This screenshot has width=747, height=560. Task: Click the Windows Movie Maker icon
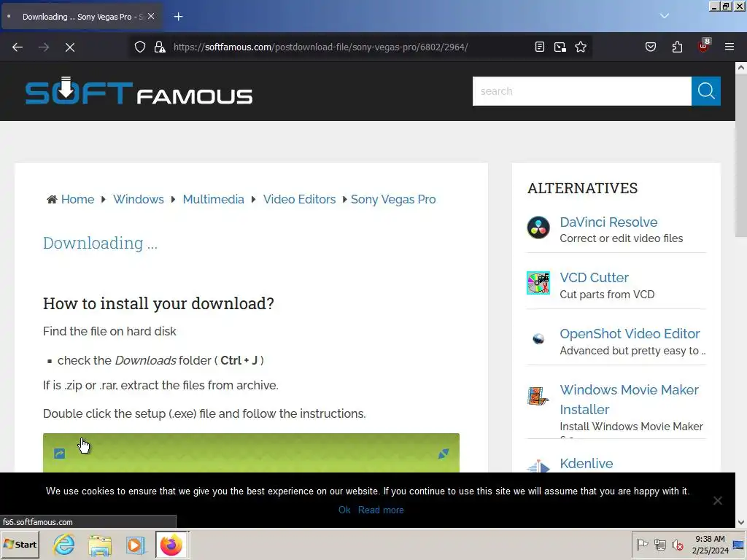(538, 396)
